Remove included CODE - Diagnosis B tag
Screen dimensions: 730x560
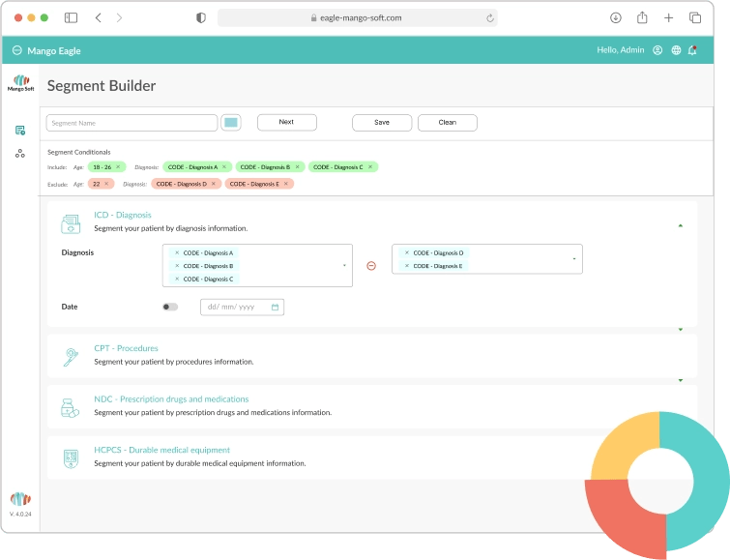(297, 166)
